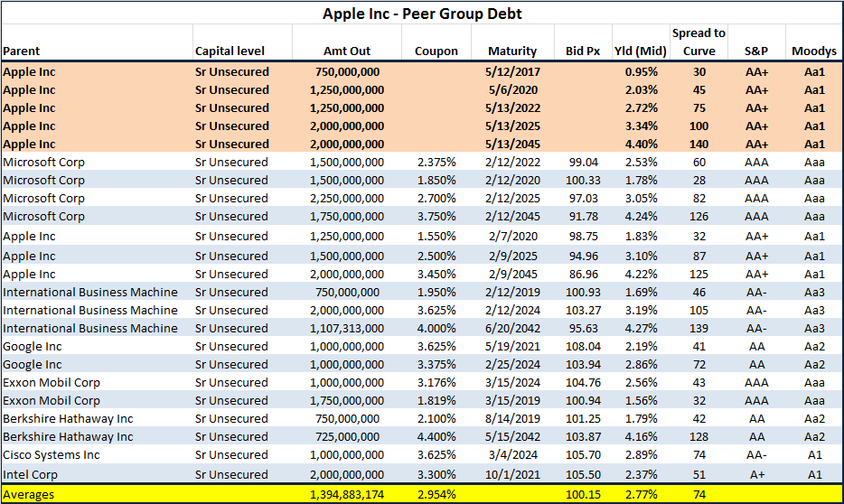
Task: Select the Exxon Mobil 104.76 bid price
Action: (x=583, y=383)
